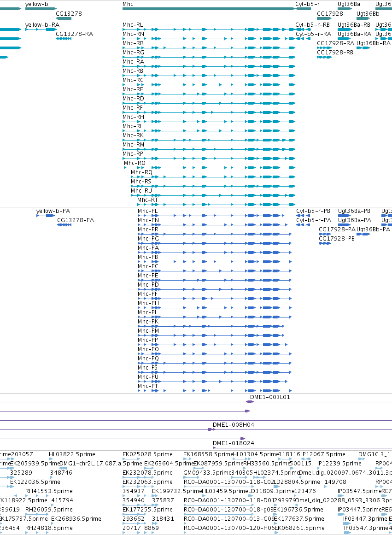Image resolution: width=392 pixels, height=535 pixels.
Task: Select the Mhc-RS transcript label
Action: point(140,182)
